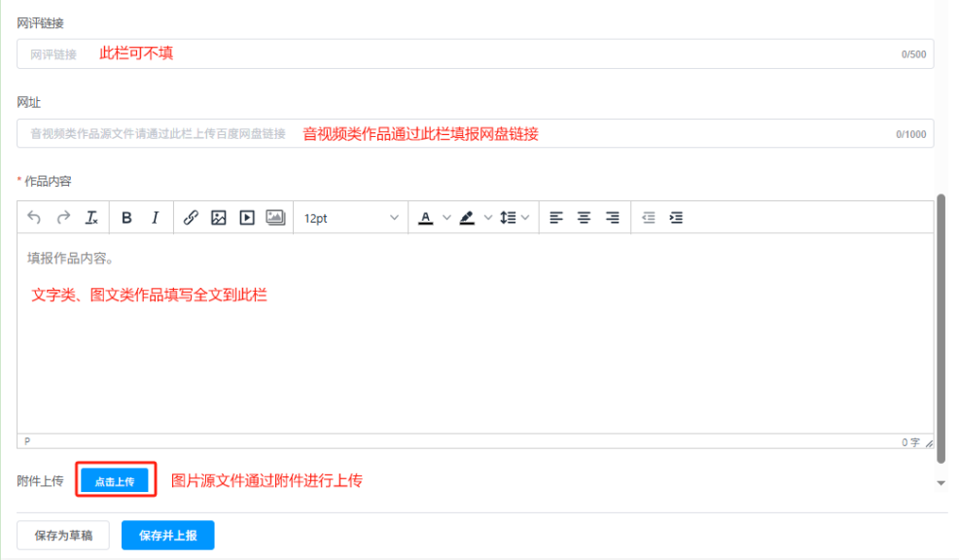959x560 pixels.
Task: Click the undo arrow in editor toolbar
Action: (34, 218)
